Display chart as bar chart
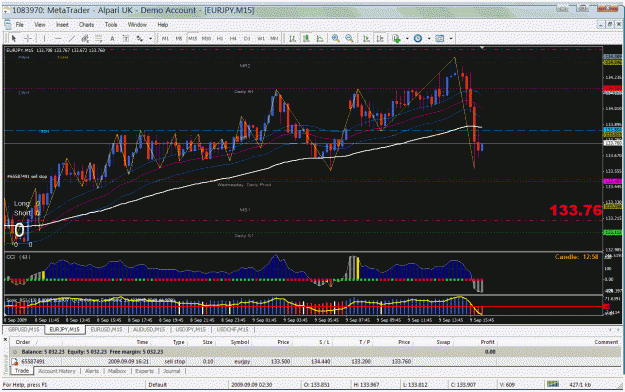This screenshot has width=625, height=392. [x=293, y=38]
